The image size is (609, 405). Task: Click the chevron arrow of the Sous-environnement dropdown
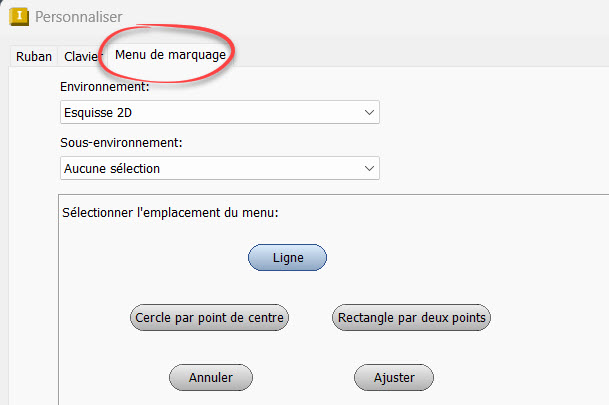370,168
